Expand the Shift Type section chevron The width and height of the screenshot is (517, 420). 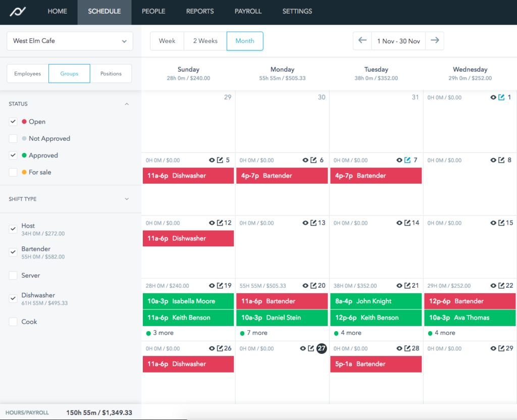127,199
